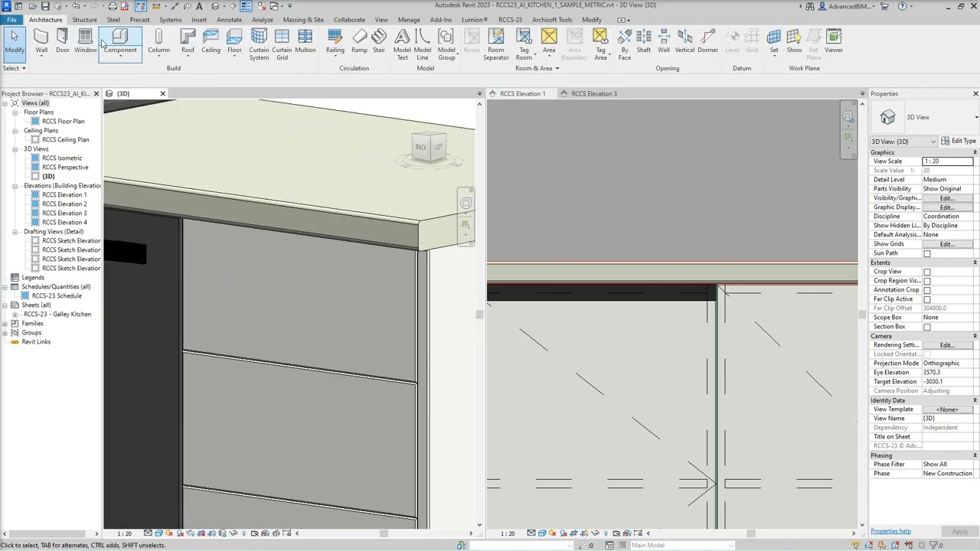Screen dimensions: 980x551
Task: Show the work plane
Action: tap(795, 42)
